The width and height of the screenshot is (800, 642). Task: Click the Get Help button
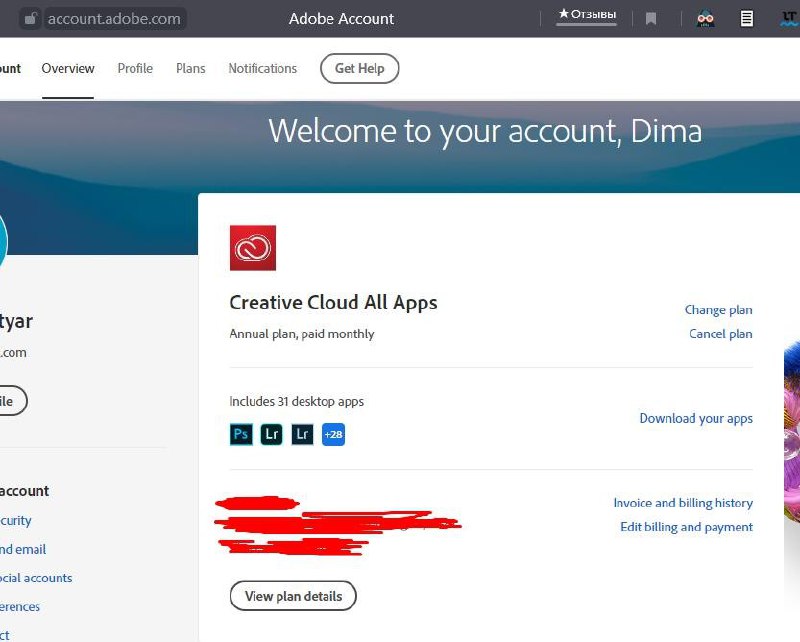(x=359, y=68)
